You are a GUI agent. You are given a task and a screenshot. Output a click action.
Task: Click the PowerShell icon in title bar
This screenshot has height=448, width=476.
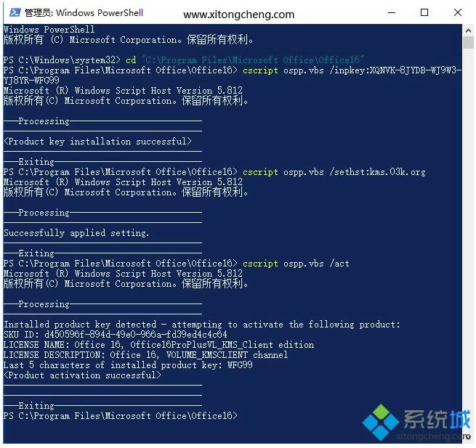coord(15,12)
